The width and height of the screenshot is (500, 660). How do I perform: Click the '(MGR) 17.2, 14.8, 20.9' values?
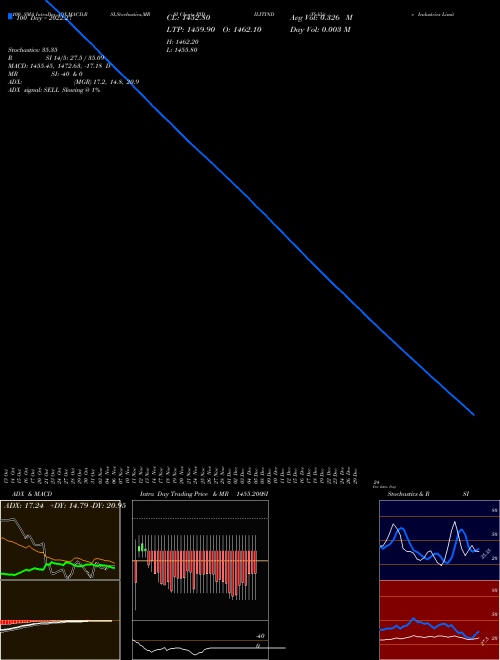(106, 82)
